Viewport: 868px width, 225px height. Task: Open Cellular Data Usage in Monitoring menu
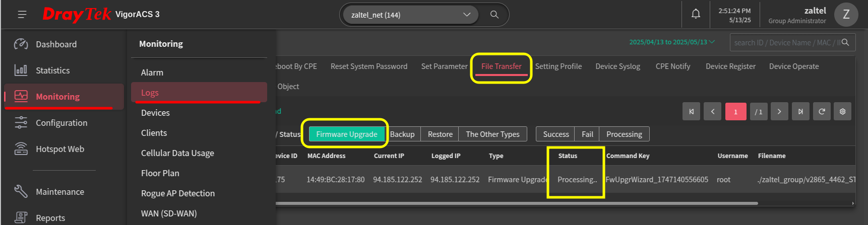pyautogui.click(x=177, y=153)
